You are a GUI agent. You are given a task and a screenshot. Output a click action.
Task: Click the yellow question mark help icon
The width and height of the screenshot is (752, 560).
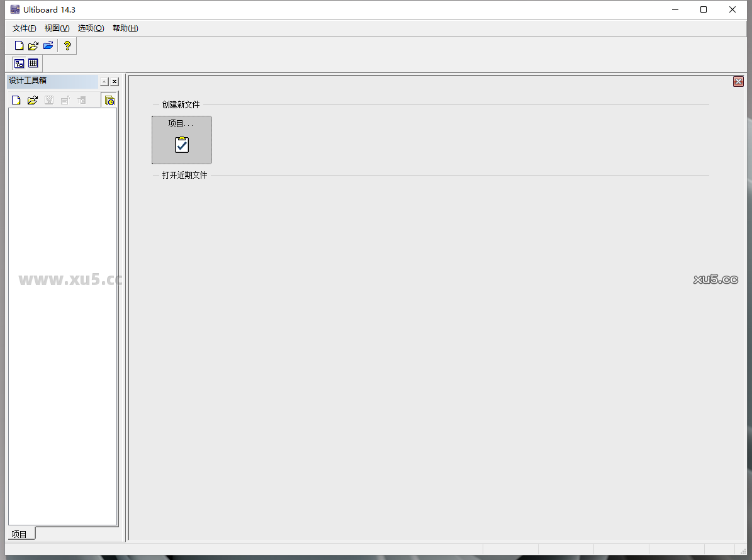click(x=67, y=45)
